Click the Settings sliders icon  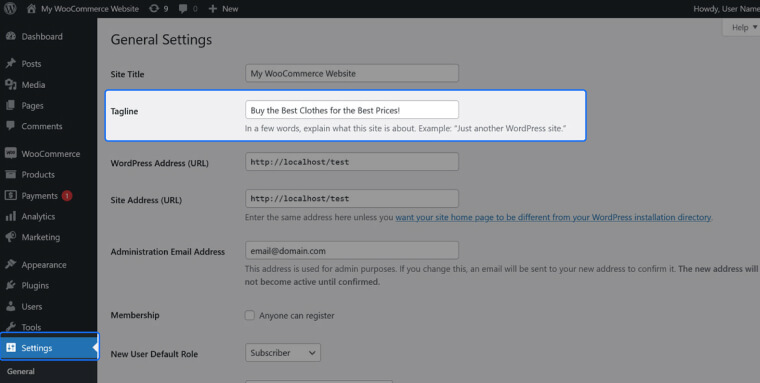click(x=11, y=348)
